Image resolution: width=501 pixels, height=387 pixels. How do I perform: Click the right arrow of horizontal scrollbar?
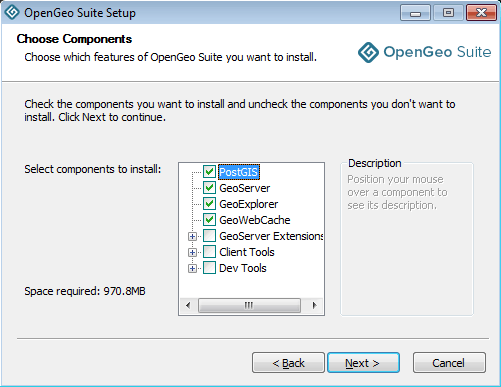coord(314,305)
